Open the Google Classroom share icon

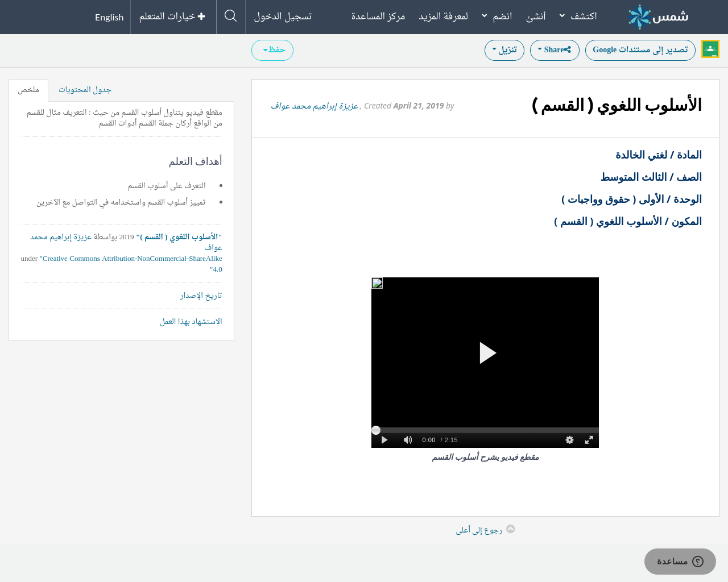pyautogui.click(x=710, y=49)
